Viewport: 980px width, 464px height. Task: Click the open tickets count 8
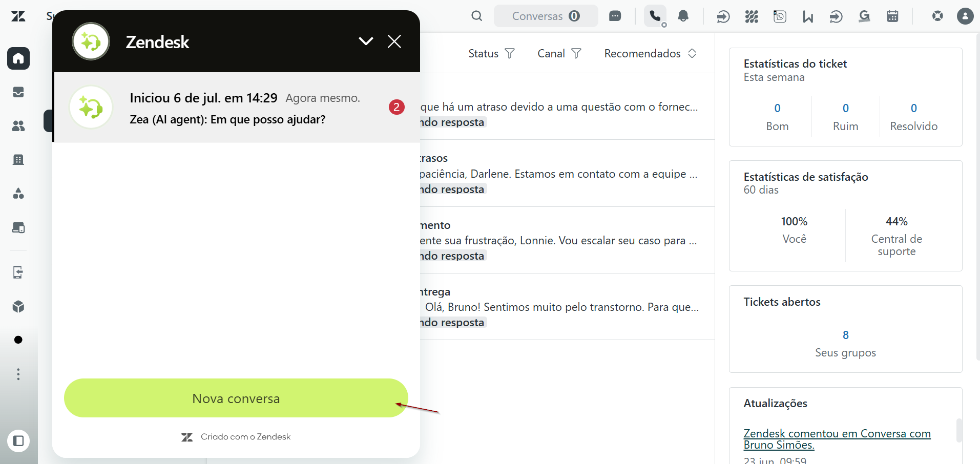click(846, 335)
